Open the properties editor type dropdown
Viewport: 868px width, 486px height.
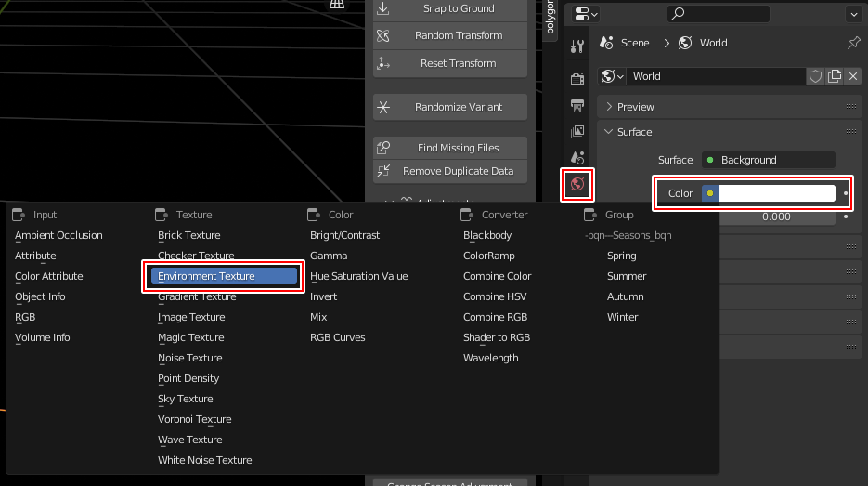[x=587, y=14]
